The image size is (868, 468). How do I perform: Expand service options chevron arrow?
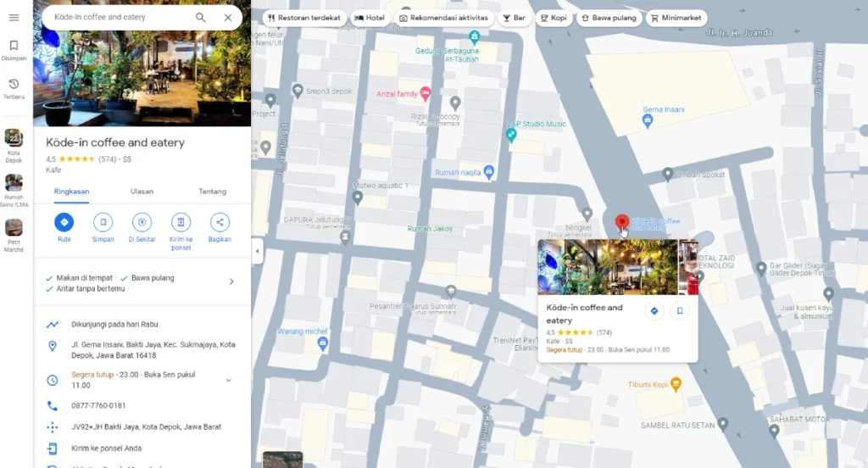231,281
